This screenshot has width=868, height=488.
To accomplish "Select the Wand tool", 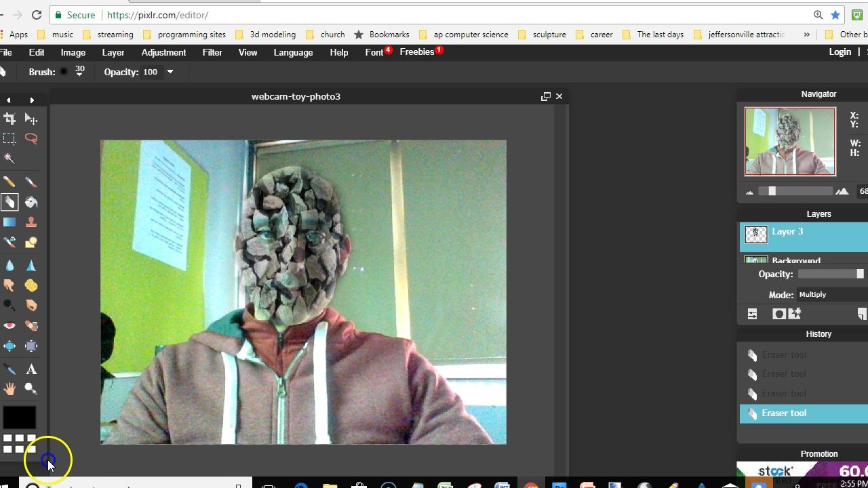I will [x=9, y=159].
